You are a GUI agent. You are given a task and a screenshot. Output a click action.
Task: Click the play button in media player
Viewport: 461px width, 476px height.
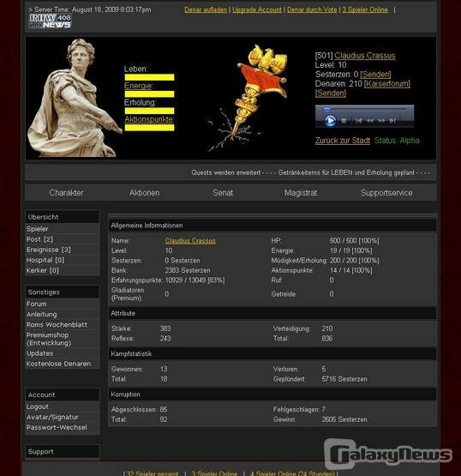[x=330, y=121]
